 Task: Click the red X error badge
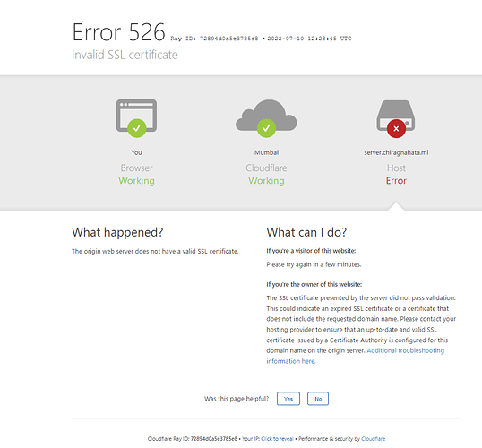pos(396,128)
